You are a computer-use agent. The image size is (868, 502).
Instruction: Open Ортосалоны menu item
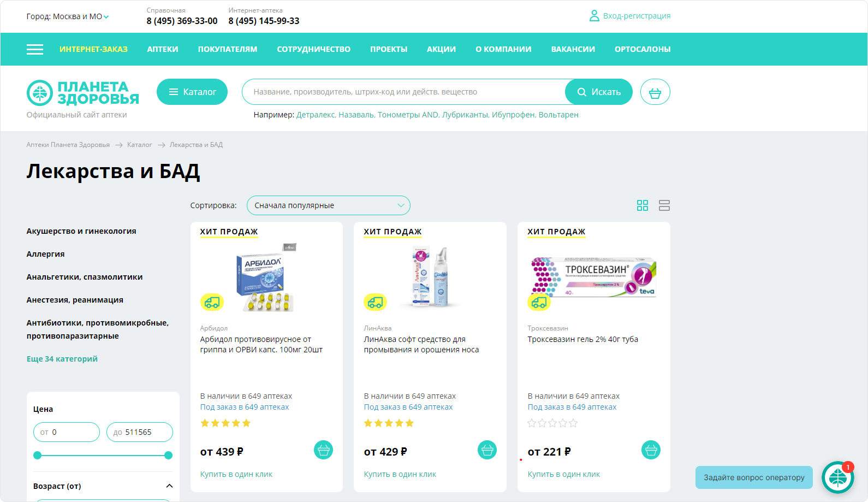coord(643,49)
